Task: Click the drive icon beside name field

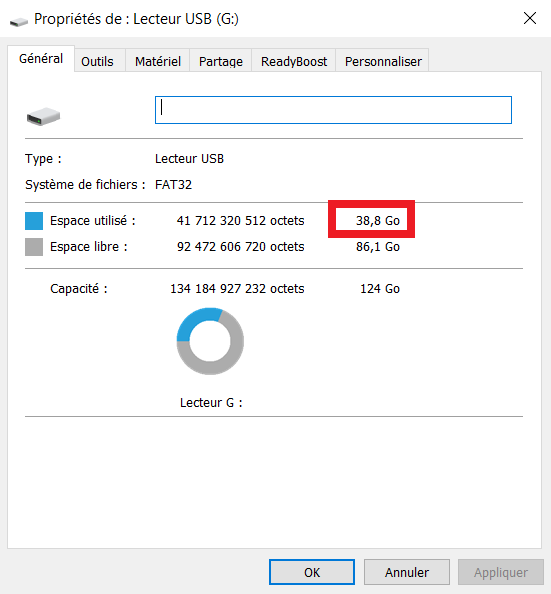Action: click(x=43, y=116)
